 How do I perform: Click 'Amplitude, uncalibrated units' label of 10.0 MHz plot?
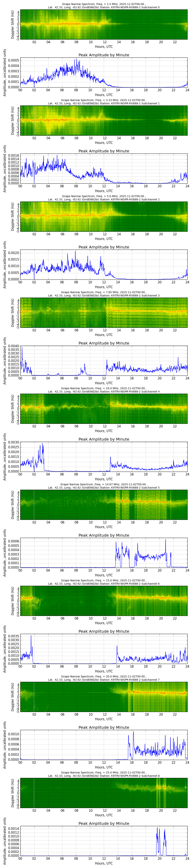5,457
